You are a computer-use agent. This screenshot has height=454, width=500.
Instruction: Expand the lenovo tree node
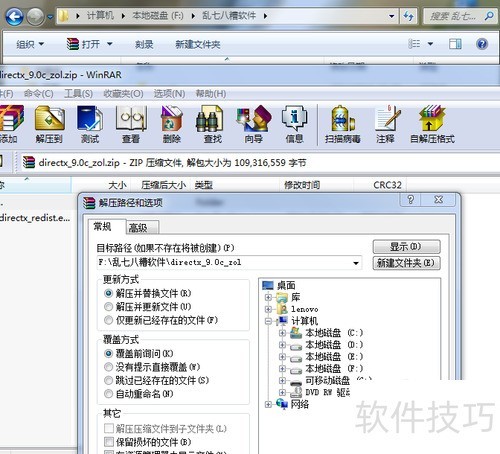(268, 309)
